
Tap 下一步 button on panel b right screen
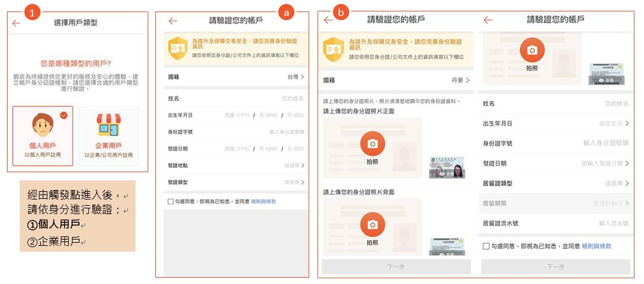click(x=556, y=267)
